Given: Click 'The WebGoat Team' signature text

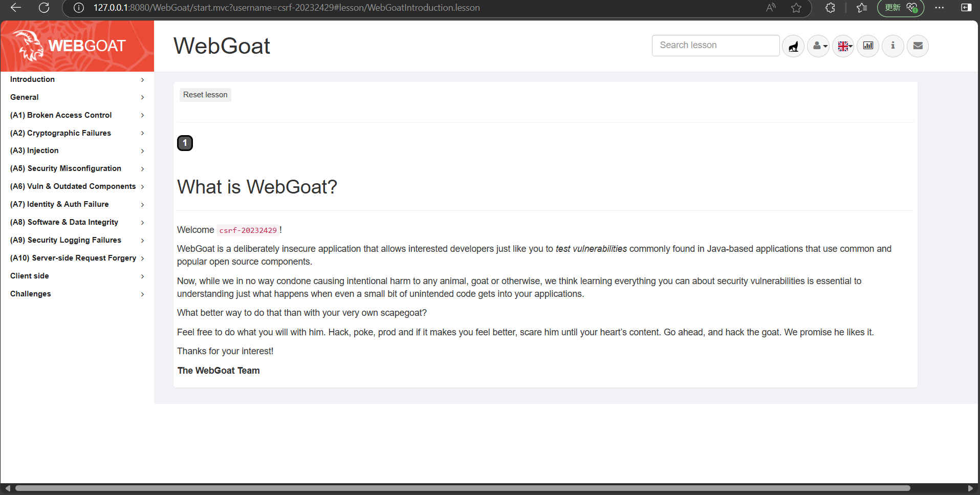Looking at the screenshot, I should (x=219, y=371).
